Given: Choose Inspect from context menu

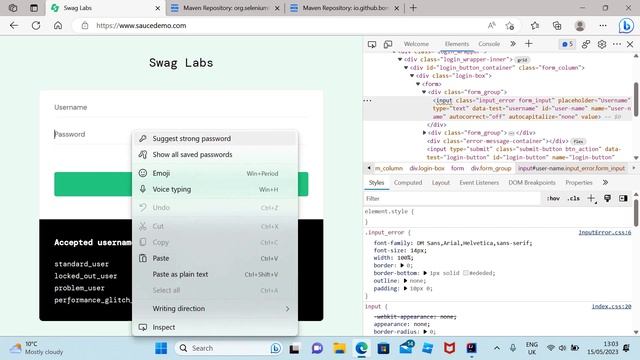Looking at the screenshot, I should [x=215, y=327].
